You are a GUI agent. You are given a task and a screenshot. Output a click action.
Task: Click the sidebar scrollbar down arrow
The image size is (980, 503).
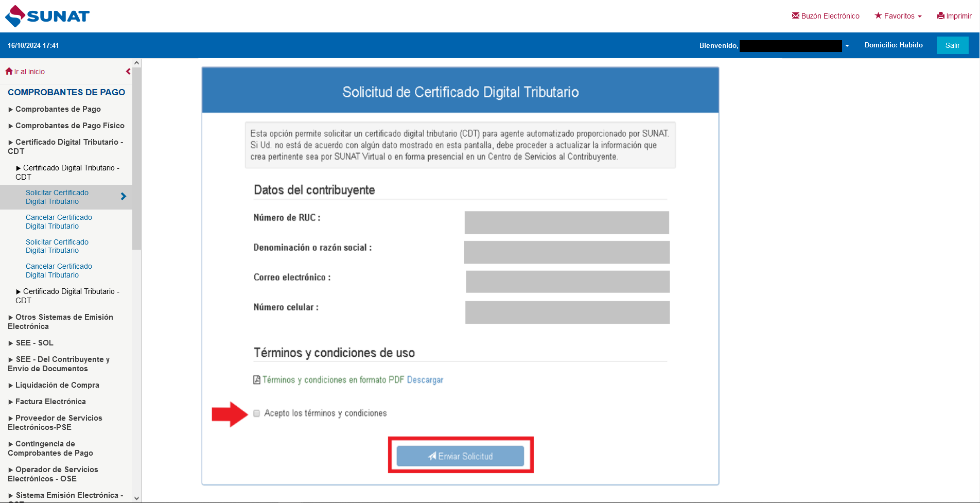136,498
